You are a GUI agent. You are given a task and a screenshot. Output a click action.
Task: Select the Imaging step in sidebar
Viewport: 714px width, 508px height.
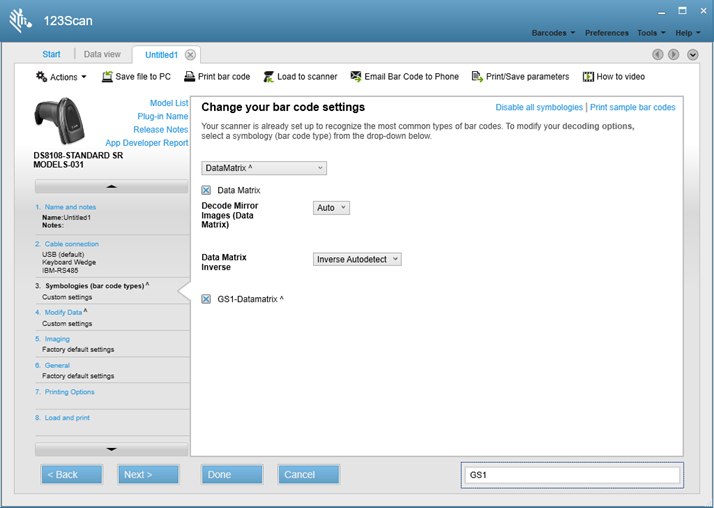coord(57,339)
